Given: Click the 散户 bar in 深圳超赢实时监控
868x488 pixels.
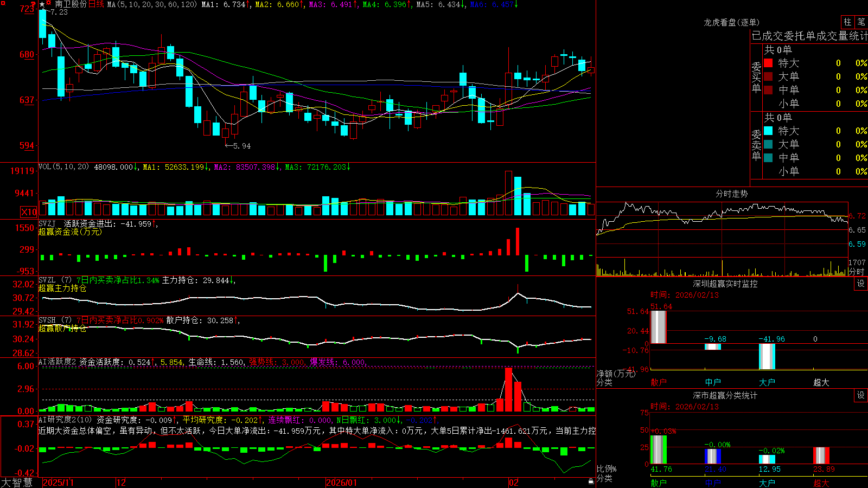Looking at the screenshot, I should pos(659,327).
